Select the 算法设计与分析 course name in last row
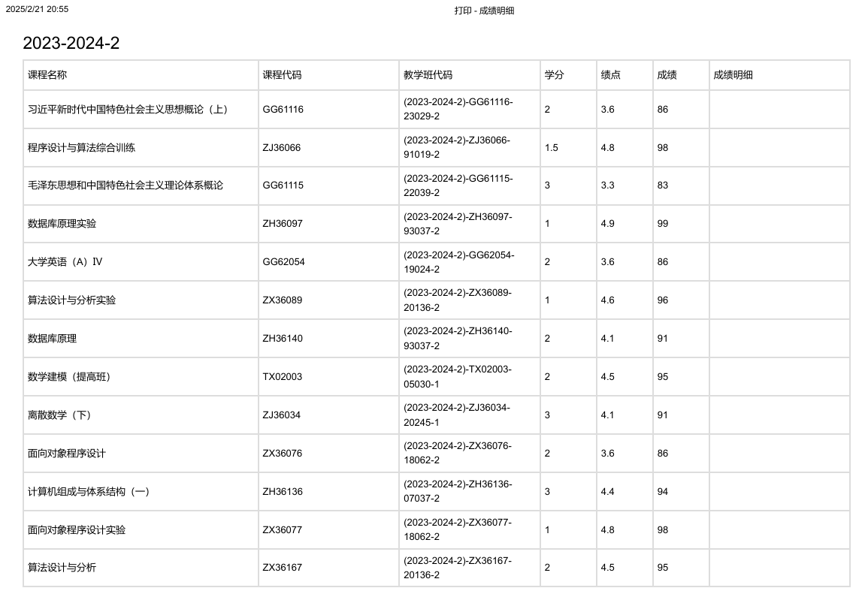 [62, 567]
